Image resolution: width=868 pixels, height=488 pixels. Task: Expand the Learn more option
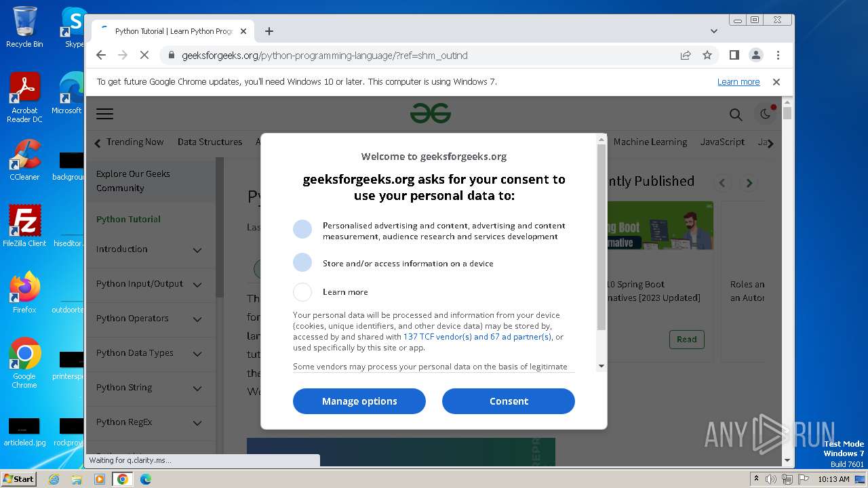pos(302,292)
